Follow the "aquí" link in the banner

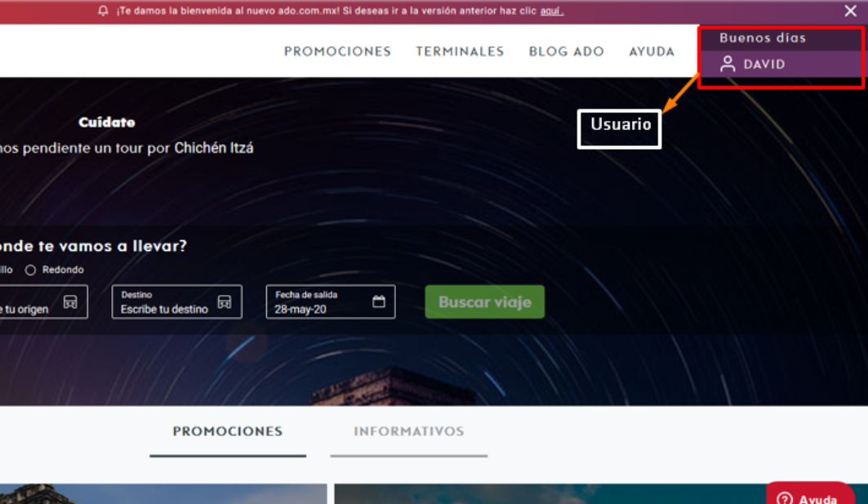point(551,11)
